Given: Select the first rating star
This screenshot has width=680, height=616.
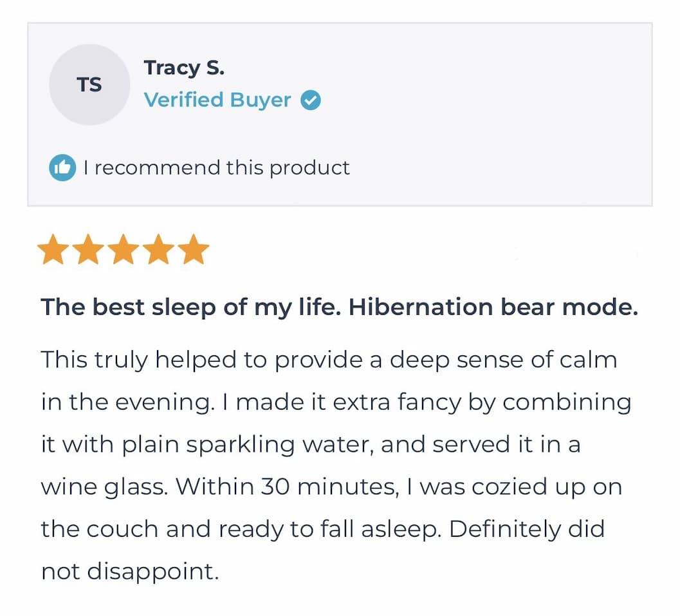Looking at the screenshot, I should point(53,249).
